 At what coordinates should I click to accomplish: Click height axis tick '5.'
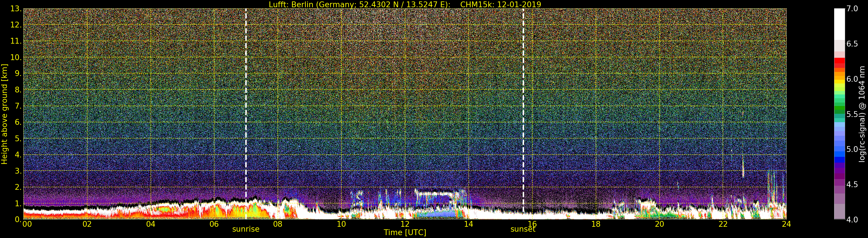click(18, 138)
